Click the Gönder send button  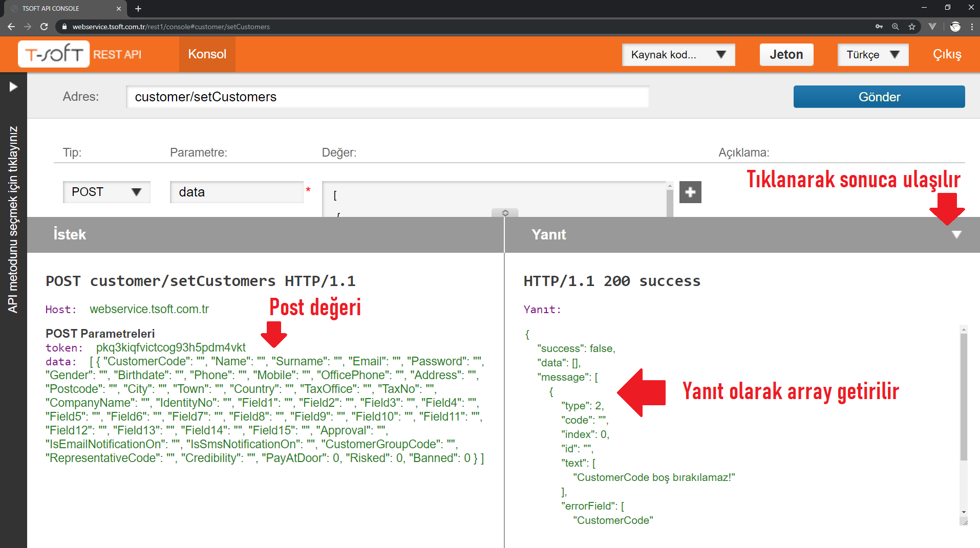[879, 97]
